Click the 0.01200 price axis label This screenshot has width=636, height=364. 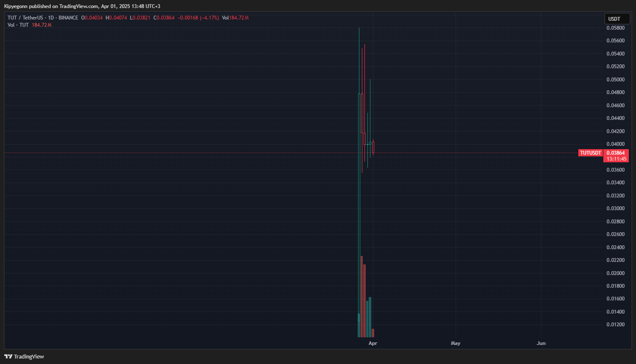pyautogui.click(x=615, y=325)
